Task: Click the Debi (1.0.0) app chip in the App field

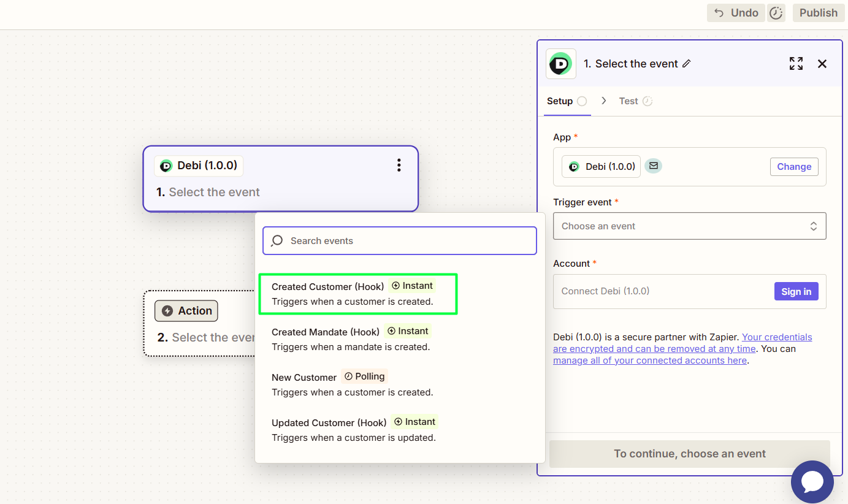Action: pyautogui.click(x=601, y=167)
